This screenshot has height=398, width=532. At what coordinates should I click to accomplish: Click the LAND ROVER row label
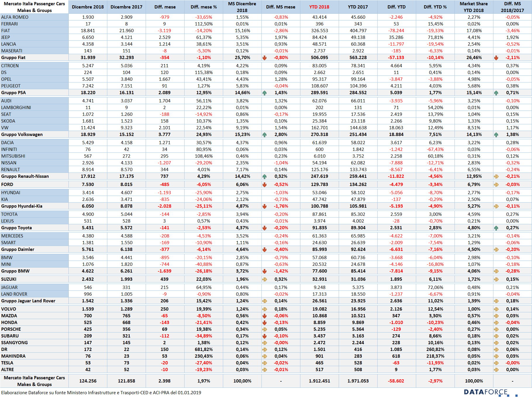[x=14, y=294]
